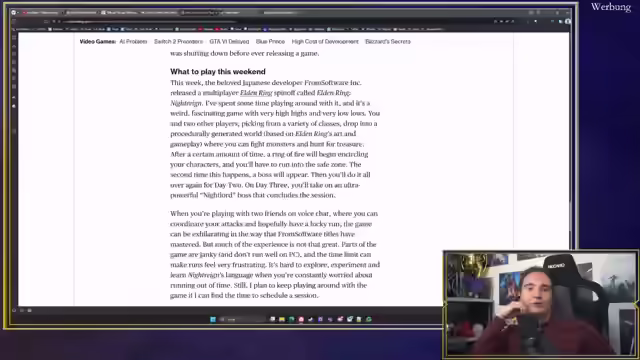Click the article page vertical scrollbar
Viewport: 640px width, 360px height.
(571, 216)
